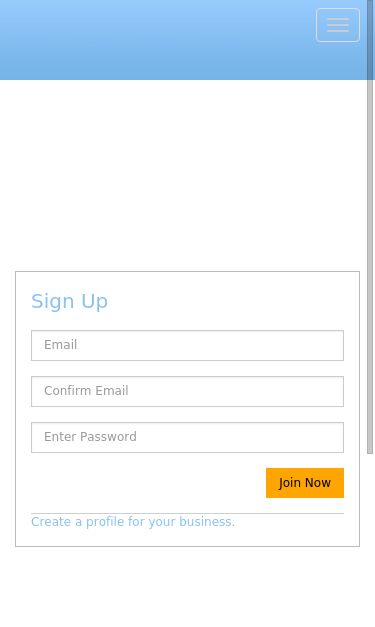Click the Confirm Email placeholder text
Viewport: 375px width, 627px height.
tap(86, 391)
